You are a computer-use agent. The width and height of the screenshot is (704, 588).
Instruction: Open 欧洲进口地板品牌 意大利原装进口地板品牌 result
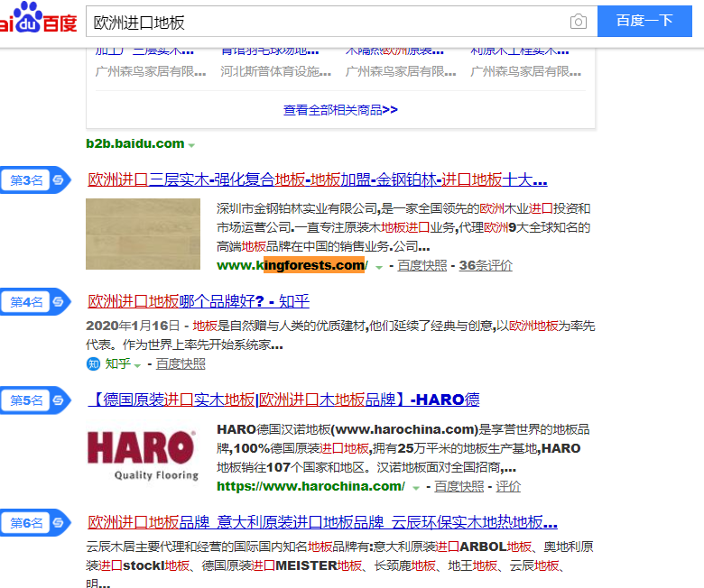coord(322,522)
